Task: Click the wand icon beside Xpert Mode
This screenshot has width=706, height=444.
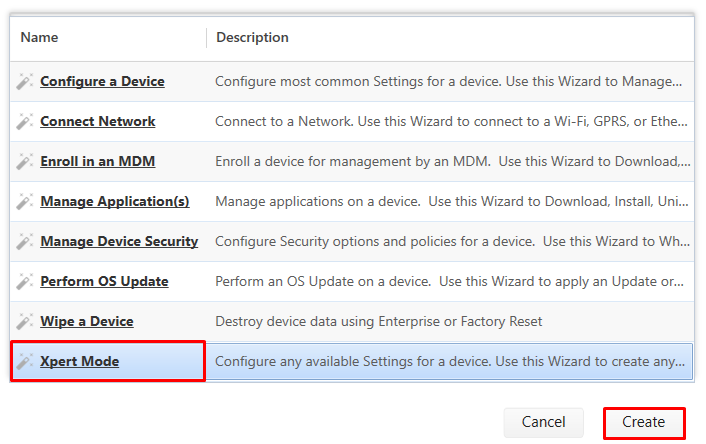Action: [25, 362]
